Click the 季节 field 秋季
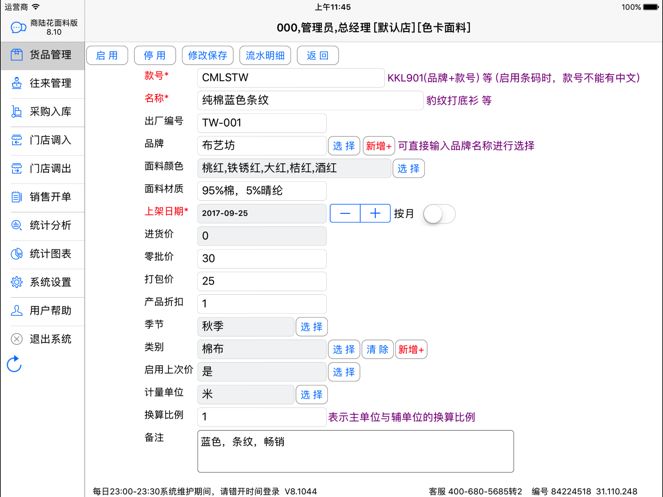The image size is (663, 497). coord(246,327)
